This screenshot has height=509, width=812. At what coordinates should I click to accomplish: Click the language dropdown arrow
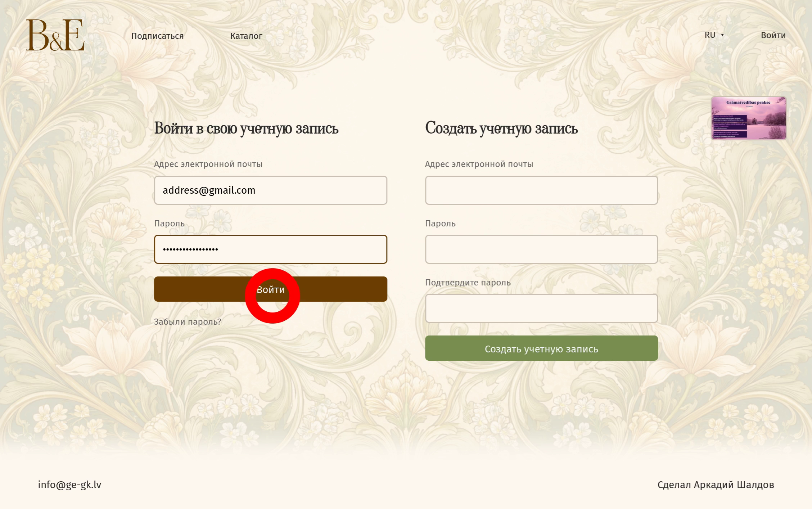[x=722, y=35]
